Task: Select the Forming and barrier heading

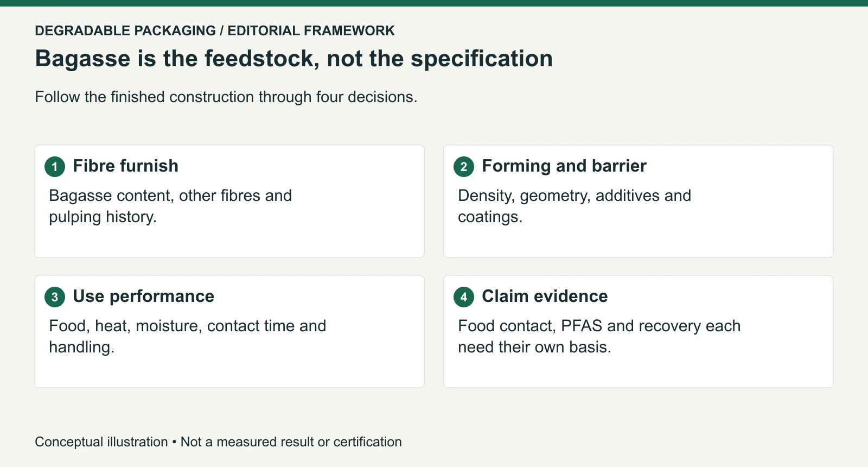Action: pyautogui.click(x=564, y=166)
